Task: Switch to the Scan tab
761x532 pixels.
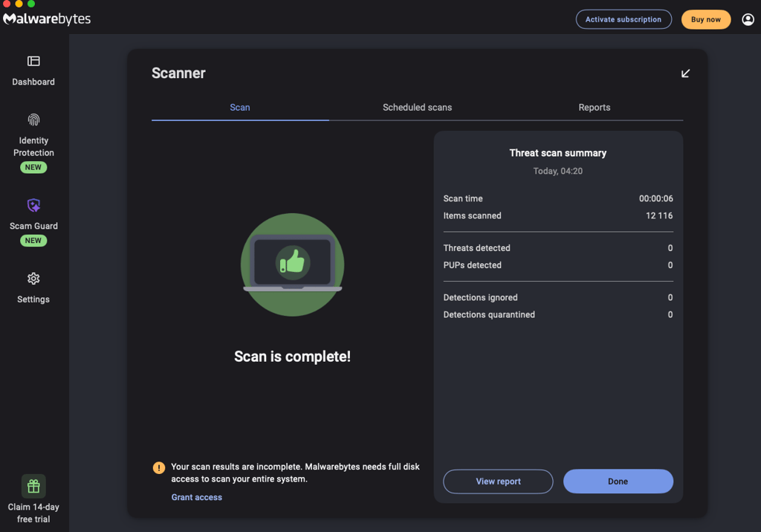Action: pyautogui.click(x=240, y=107)
